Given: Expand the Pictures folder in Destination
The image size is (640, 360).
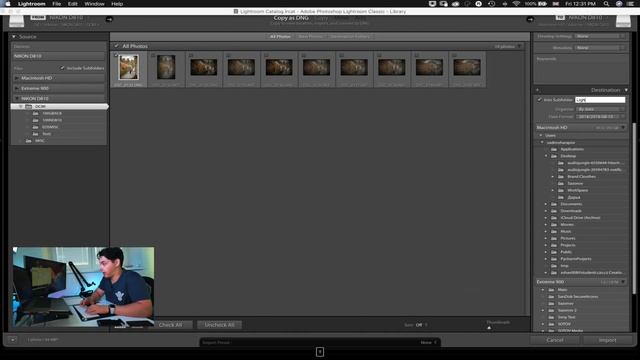Looking at the screenshot, I should tap(546, 238).
